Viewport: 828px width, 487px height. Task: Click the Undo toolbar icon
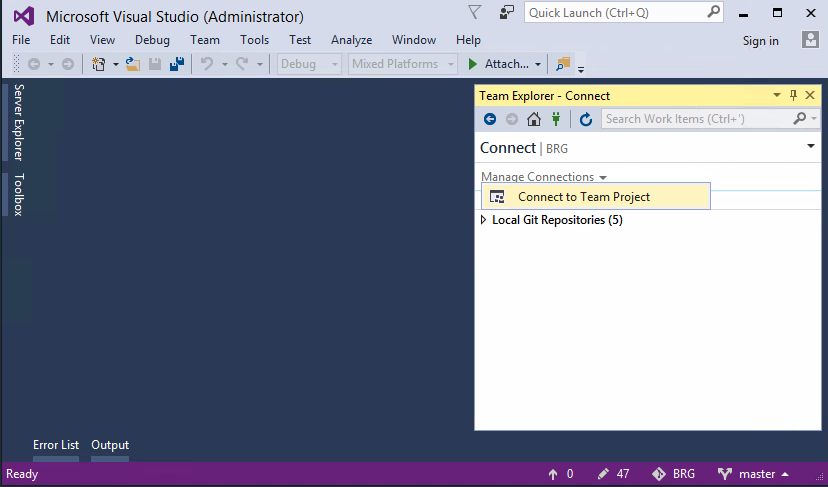pos(207,64)
